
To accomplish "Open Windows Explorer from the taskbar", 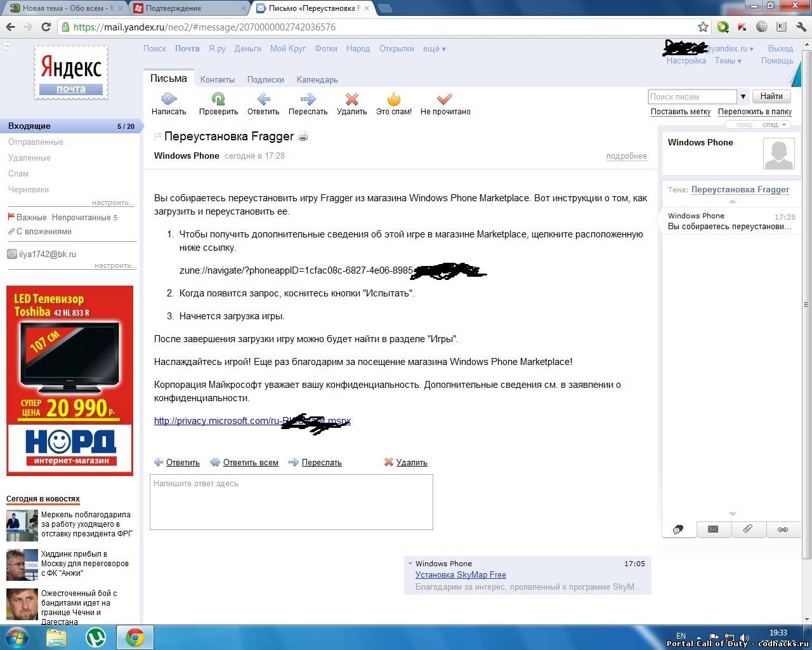I will pos(56,637).
